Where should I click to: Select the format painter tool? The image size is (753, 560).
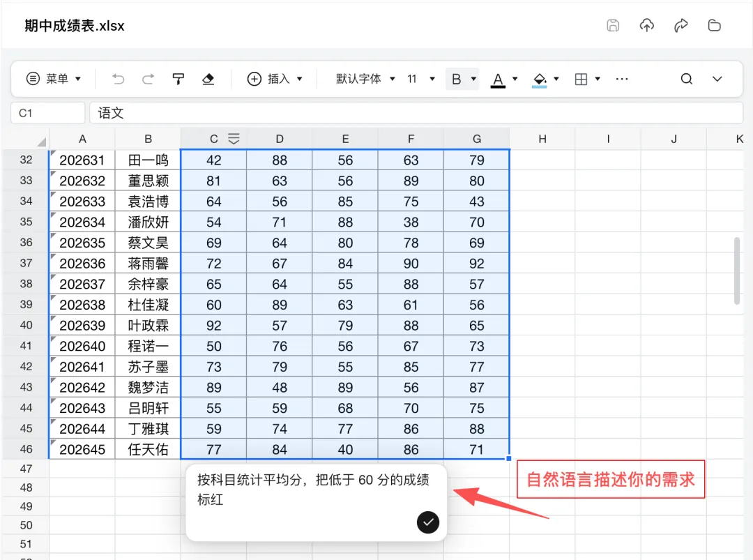178,79
